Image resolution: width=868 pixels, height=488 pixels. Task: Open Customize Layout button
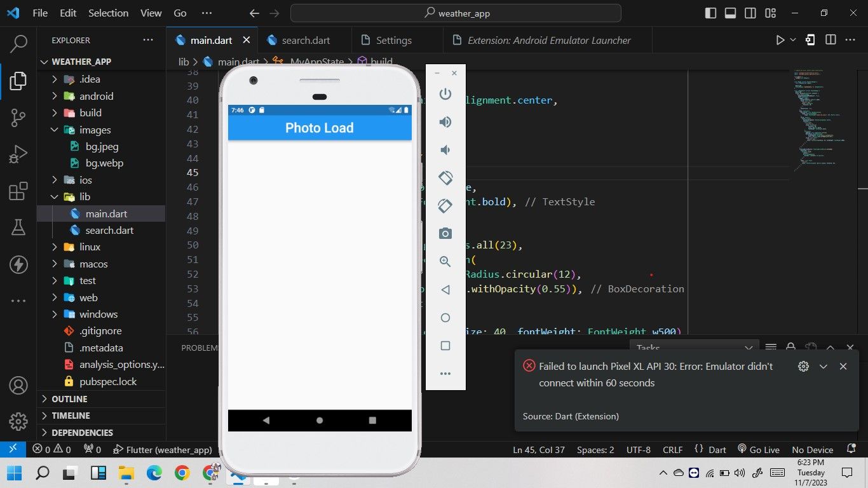[771, 13]
